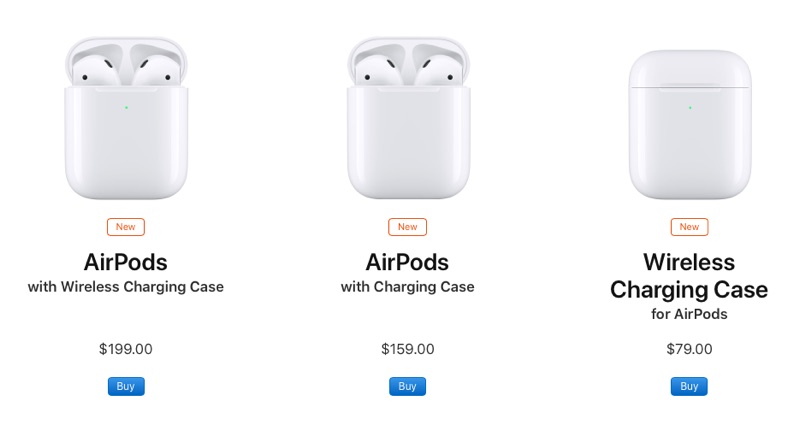Click the AirPods with Wireless Charging Case image

(x=126, y=118)
